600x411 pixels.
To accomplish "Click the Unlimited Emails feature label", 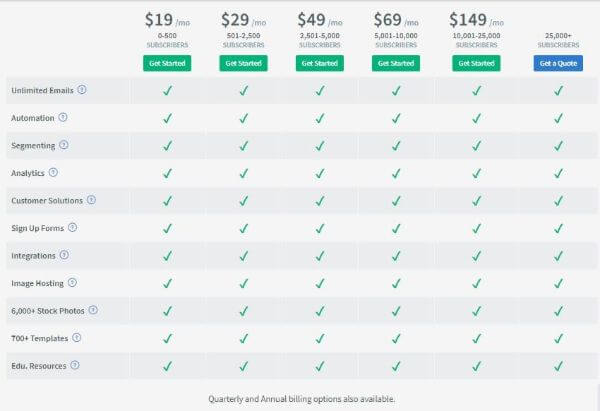I will (x=42, y=91).
